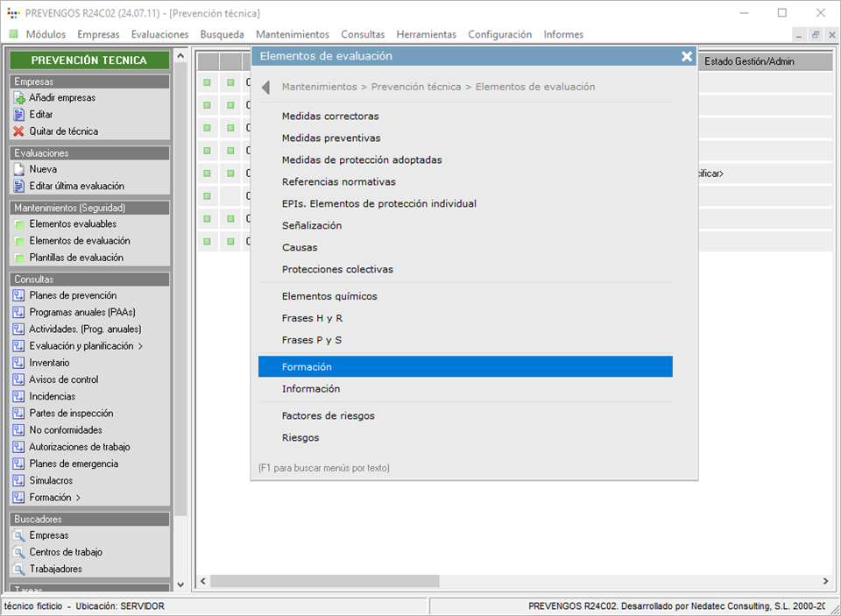Screen dimensions: 841x616
Task: Close the Elementos de evaluación popup
Action: tap(687, 56)
